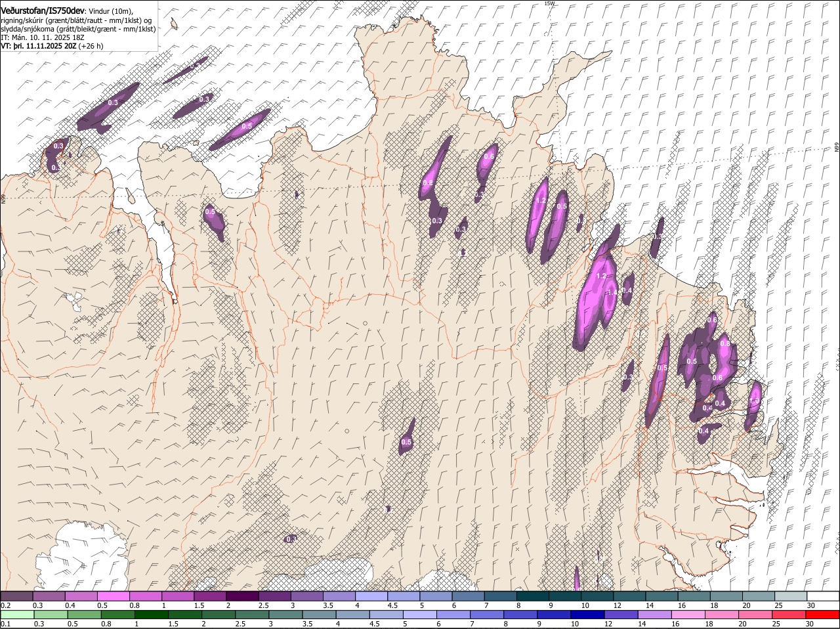
Task: Pick the pale lavender 4 swatch on the upper scale
Action: [371, 596]
